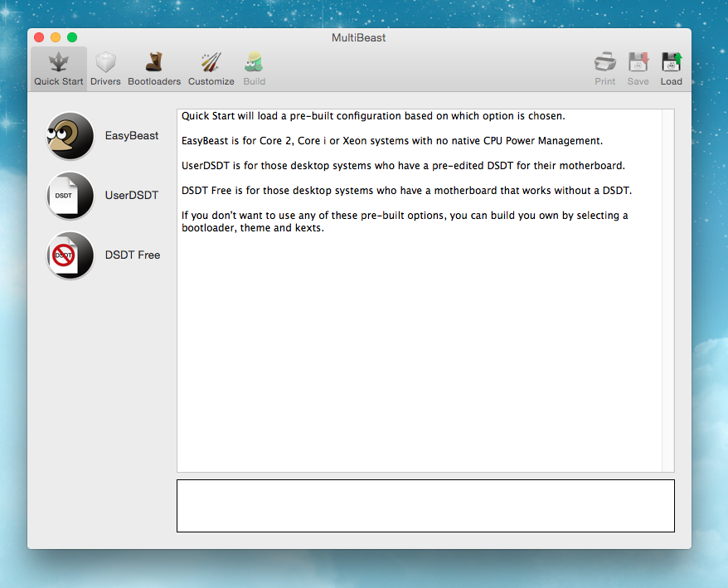The image size is (728, 588).
Task: Click the MultiBeast title bar
Action: tap(358, 37)
